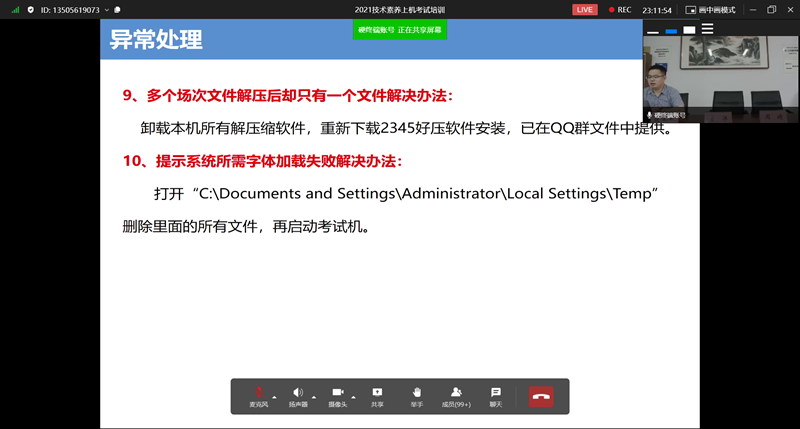Switch layout via 画中画模式
Viewport: 800px width, 429px height.
[710, 9]
